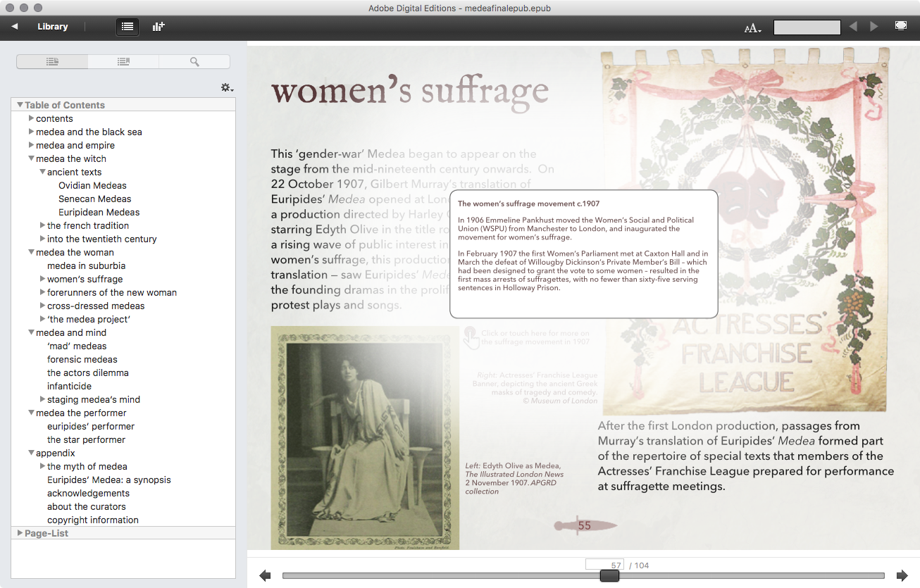Image resolution: width=920 pixels, height=588 pixels.
Task: Open the text size AA dropdown
Action: click(752, 28)
